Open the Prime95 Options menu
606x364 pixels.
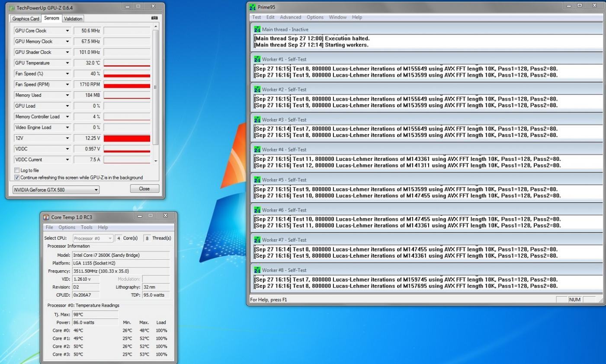tap(315, 17)
